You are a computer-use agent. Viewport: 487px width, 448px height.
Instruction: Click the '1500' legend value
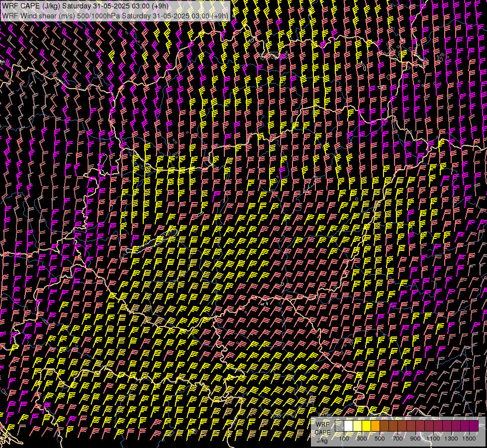pos(469,439)
